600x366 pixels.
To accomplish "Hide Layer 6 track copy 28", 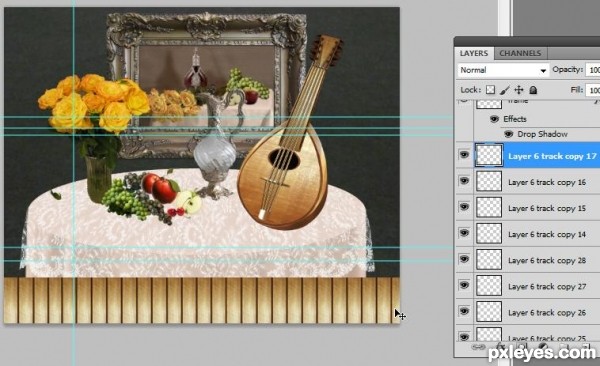I will 464,259.
